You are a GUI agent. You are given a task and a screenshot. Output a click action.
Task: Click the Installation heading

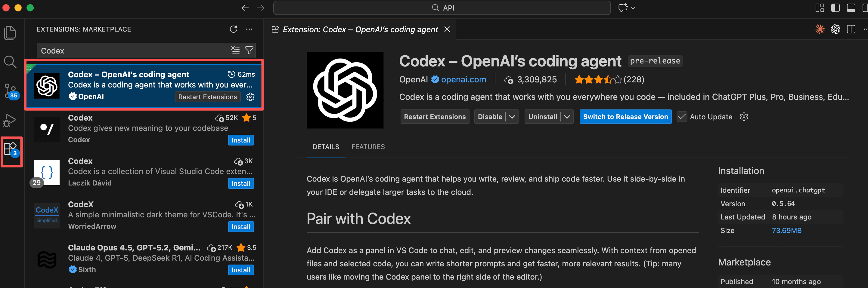tap(741, 171)
